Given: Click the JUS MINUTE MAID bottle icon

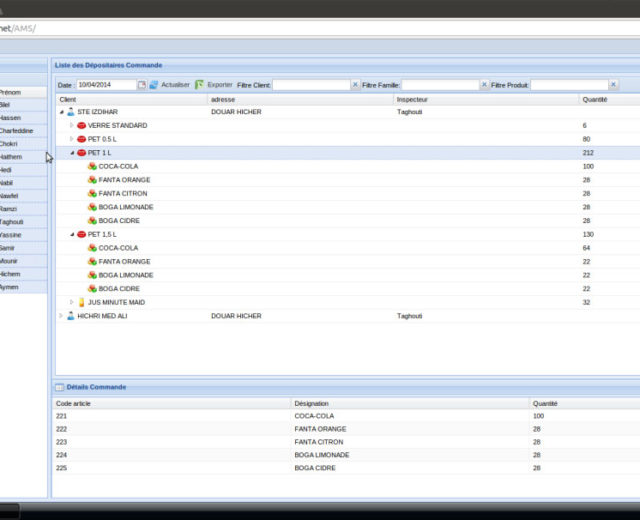Looking at the screenshot, I should pyautogui.click(x=82, y=302).
